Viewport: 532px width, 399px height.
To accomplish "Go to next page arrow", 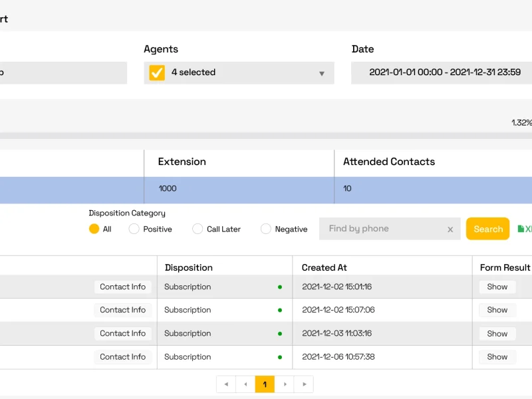I will 285,384.
